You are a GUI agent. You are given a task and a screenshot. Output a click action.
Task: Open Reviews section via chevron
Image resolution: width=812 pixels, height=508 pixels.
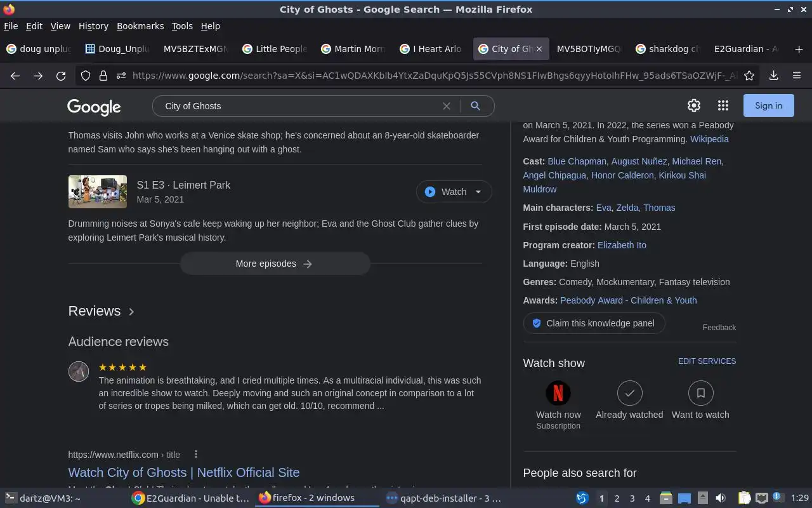coord(131,311)
